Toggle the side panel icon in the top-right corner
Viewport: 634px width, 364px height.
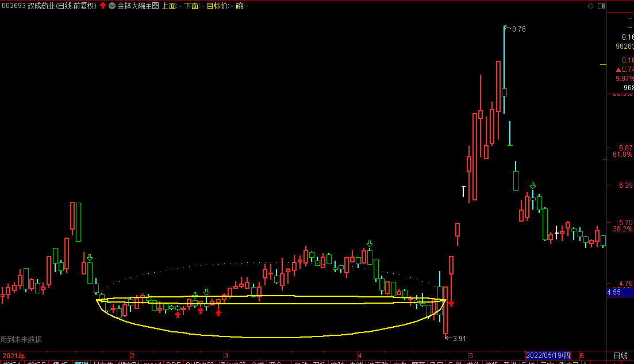601,6
